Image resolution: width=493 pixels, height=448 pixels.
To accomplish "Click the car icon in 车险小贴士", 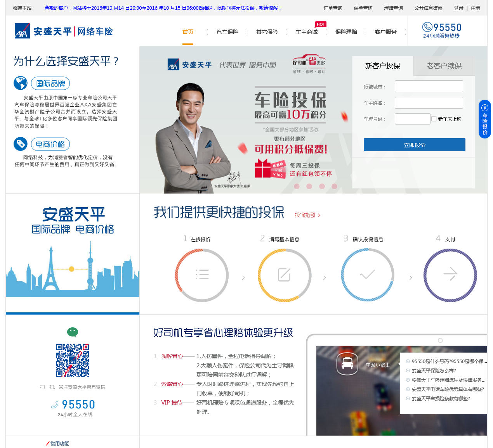I will pos(347,363).
